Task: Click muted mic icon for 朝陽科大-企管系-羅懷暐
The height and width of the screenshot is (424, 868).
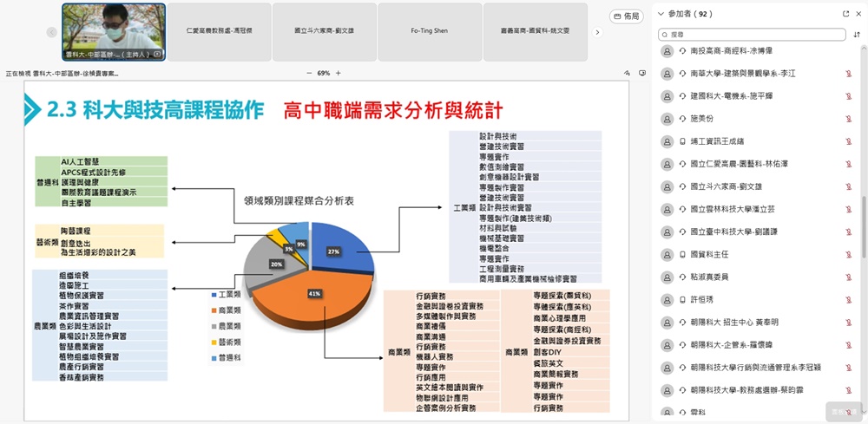Action: pyautogui.click(x=849, y=345)
